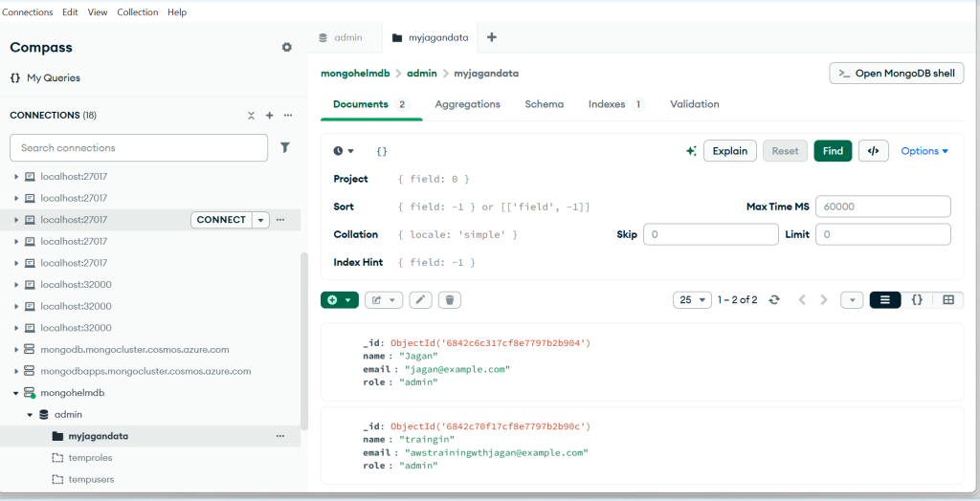Click mongohelmdb breadcrumb link

click(355, 73)
